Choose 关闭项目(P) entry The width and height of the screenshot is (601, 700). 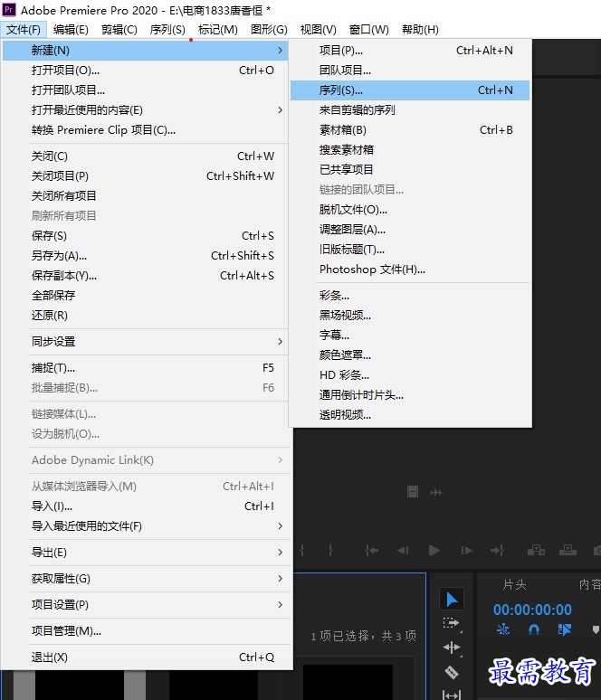click(x=145, y=175)
